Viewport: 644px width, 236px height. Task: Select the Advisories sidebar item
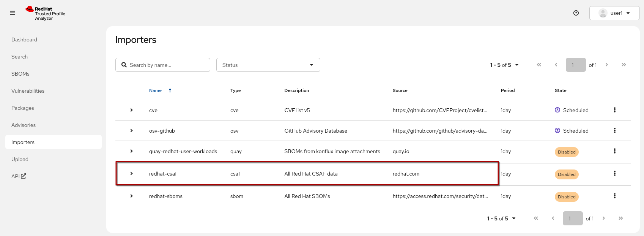click(x=24, y=125)
